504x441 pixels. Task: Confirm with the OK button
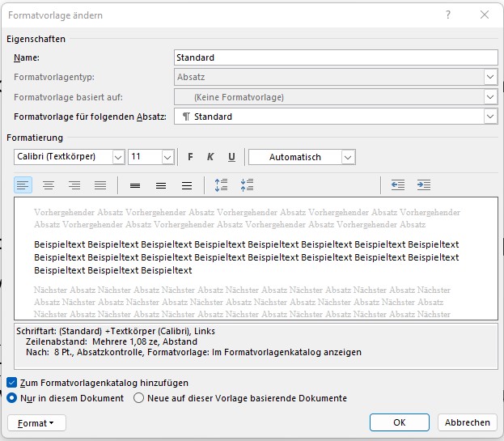(x=400, y=422)
